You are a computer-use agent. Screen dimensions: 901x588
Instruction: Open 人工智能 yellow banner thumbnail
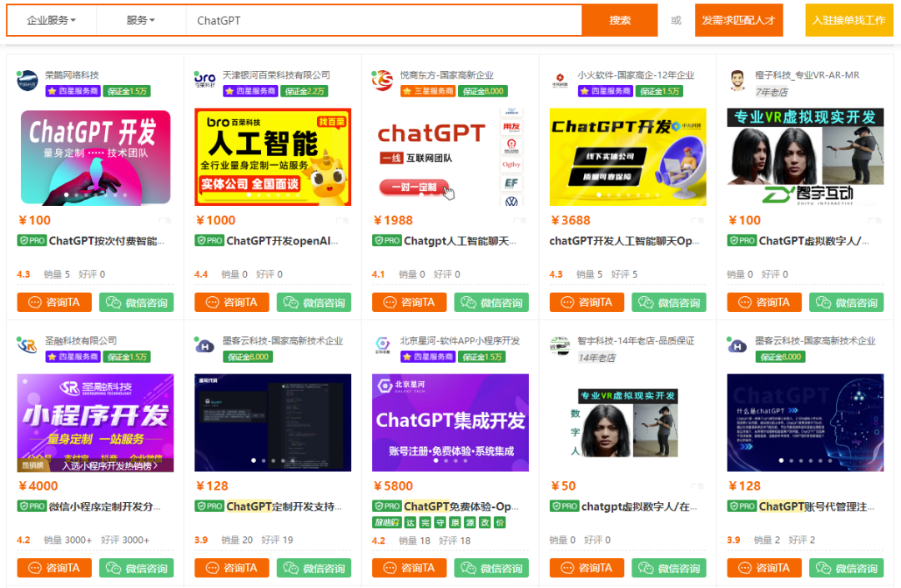tap(273, 157)
